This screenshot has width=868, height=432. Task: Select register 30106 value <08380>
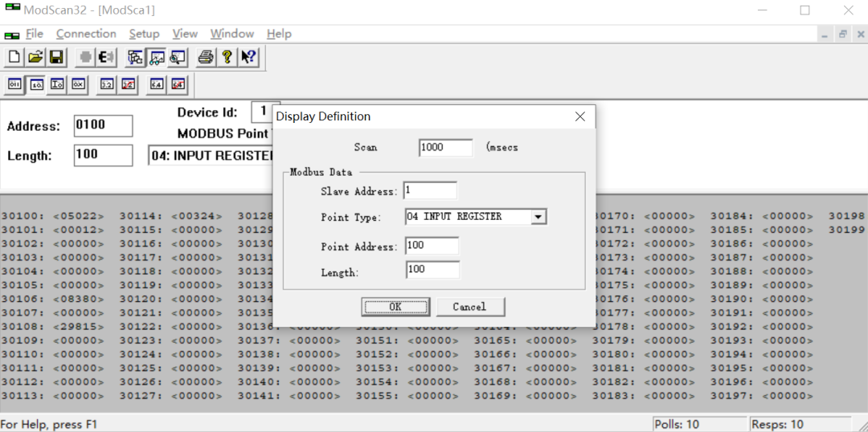click(x=78, y=300)
